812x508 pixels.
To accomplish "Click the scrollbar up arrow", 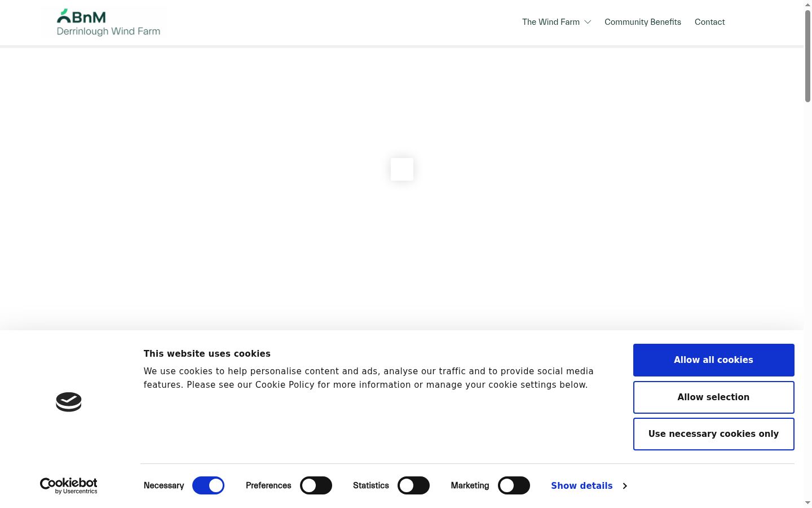I will pyautogui.click(x=807, y=5).
